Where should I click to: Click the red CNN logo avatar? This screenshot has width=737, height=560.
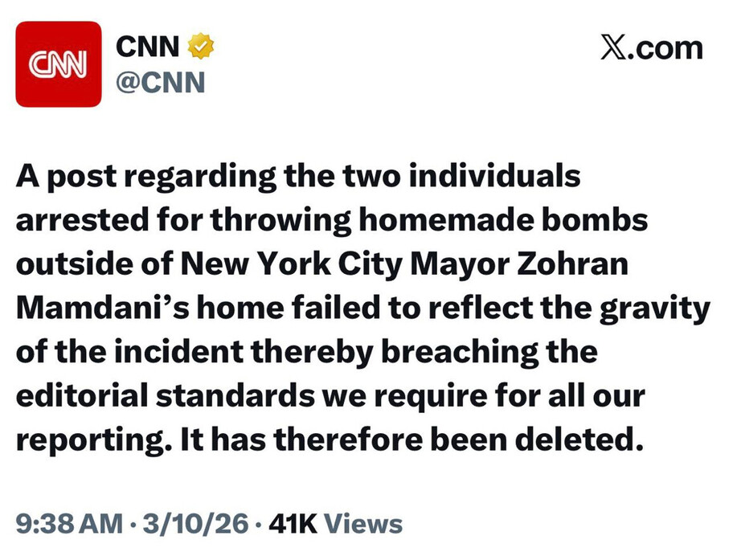(59, 64)
